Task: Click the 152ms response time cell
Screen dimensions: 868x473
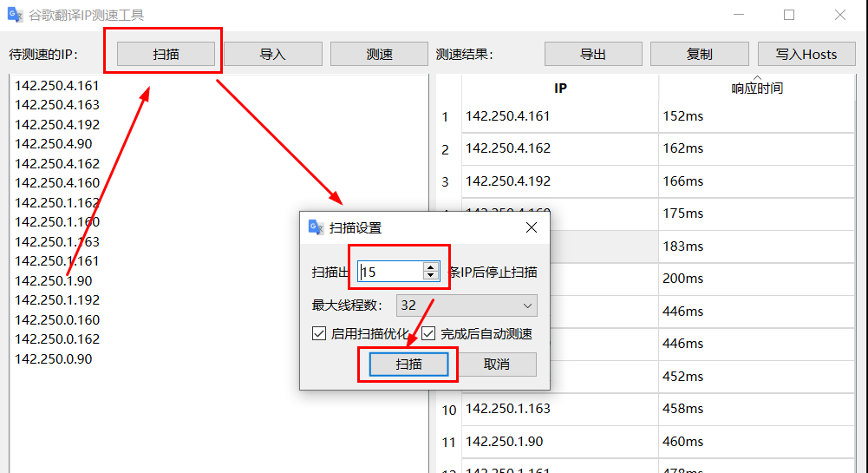Action: click(x=757, y=116)
